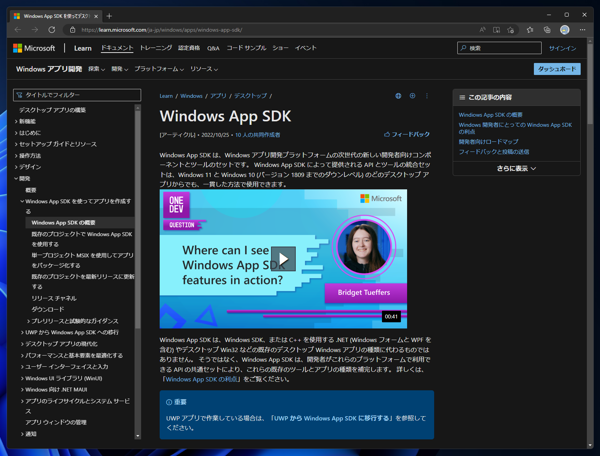Viewport: 600px width, 456px height.
Task: Select the Q&A nav item
Action: [x=213, y=48]
